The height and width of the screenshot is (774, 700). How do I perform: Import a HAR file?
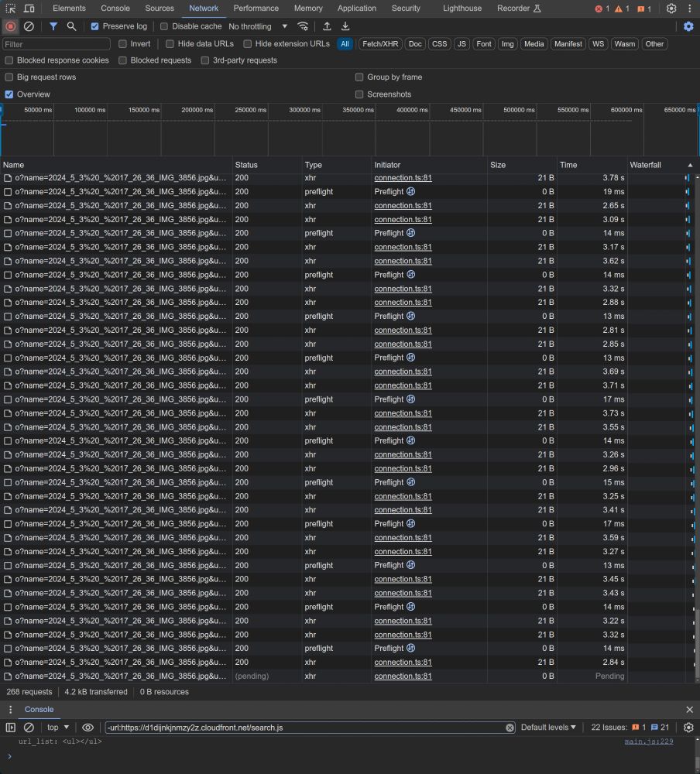coord(326,26)
